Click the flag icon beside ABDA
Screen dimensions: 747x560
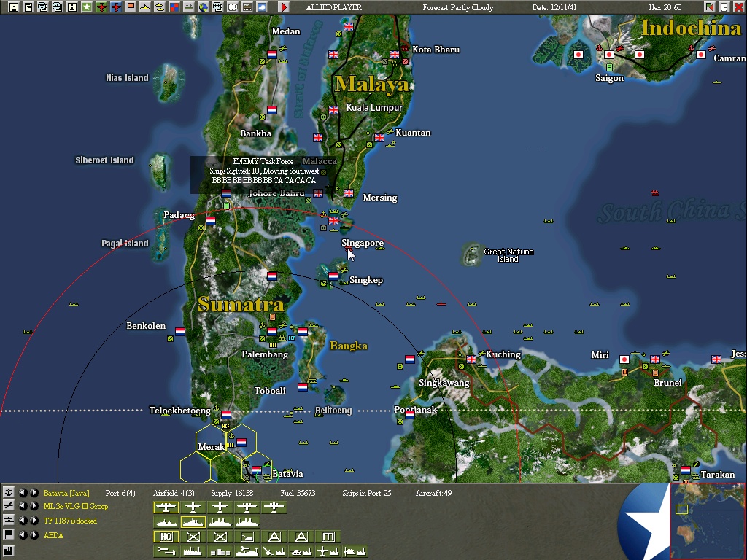[x=9, y=534]
